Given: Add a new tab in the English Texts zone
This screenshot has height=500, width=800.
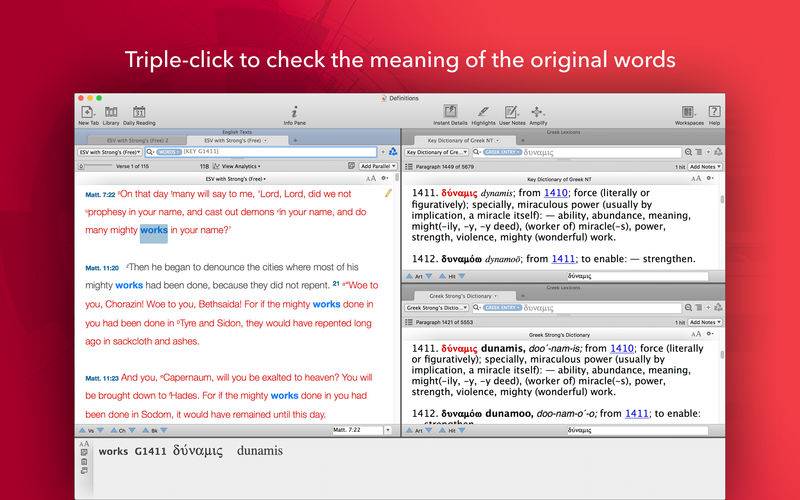Looking at the screenshot, I should click(295, 140).
